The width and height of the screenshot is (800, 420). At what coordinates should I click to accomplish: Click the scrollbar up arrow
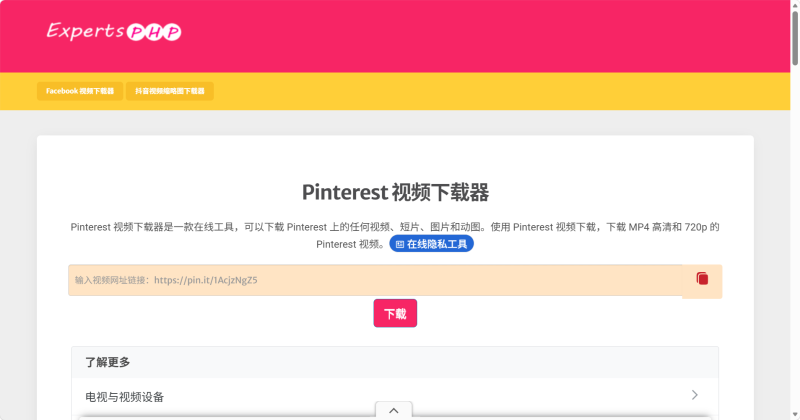pyautogui.click(x=794, y=6)
